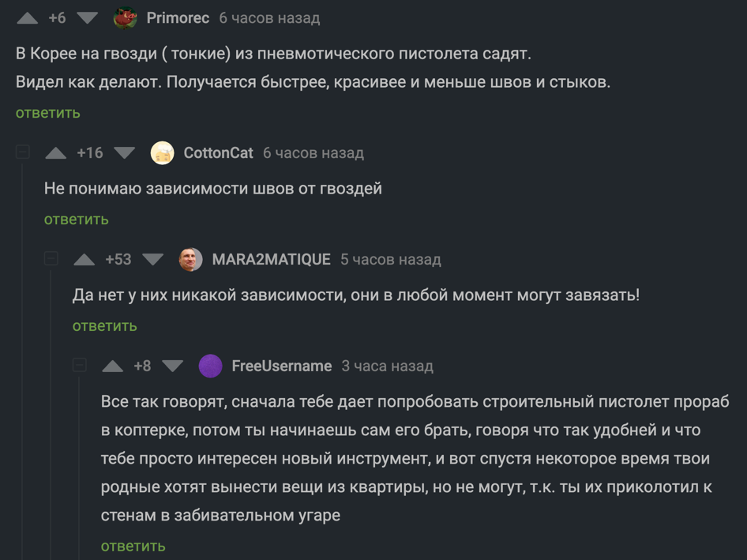Click FreeUsername's purple avatar
Image resolution: width=747 pixels, height=560 pixels.
[x=210, y=366]
